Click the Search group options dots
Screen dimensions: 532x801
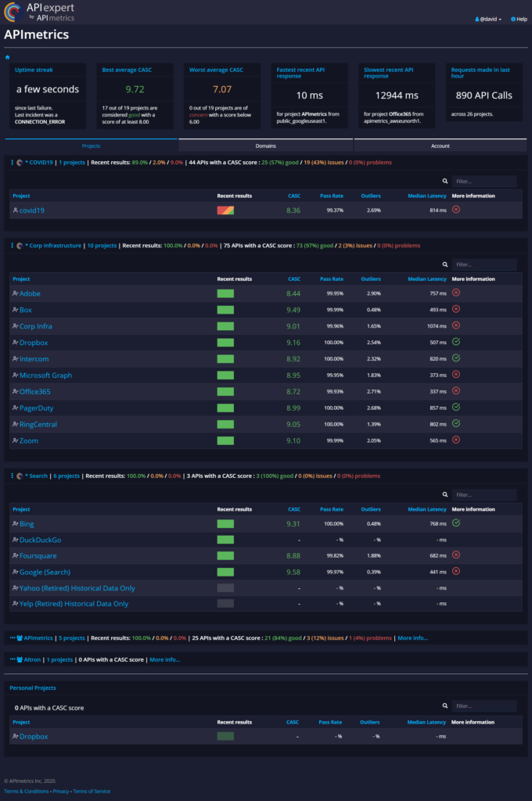pos(12,476)
